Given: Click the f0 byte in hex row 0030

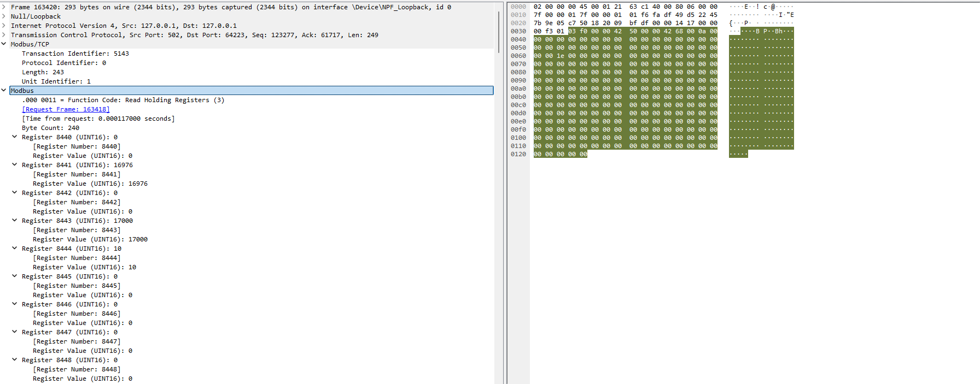Looking at the screenshot, I should 584,31.
